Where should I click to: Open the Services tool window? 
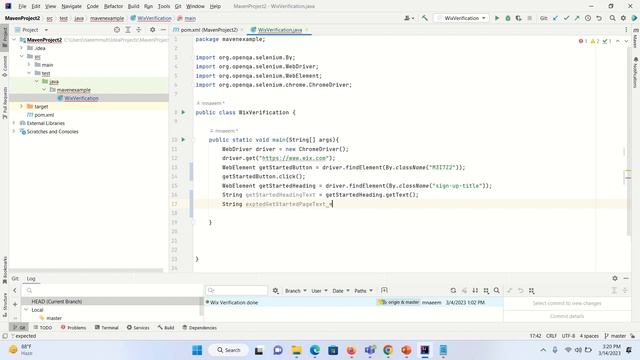click(x=138, y=327)
